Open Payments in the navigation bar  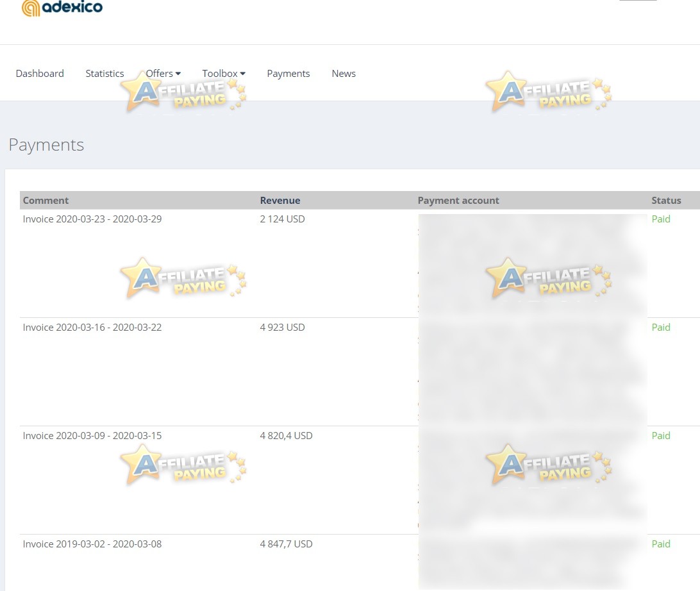click(288, 74)
